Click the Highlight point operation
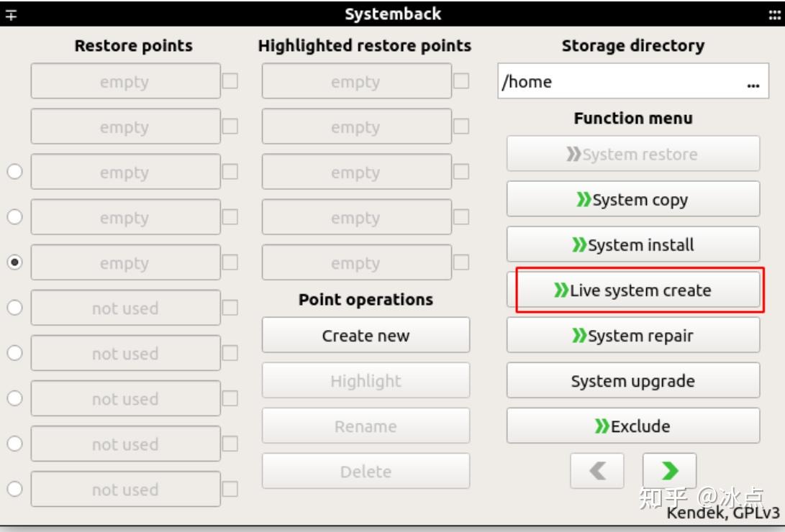785x532 pixels. (x=366, y=380)
